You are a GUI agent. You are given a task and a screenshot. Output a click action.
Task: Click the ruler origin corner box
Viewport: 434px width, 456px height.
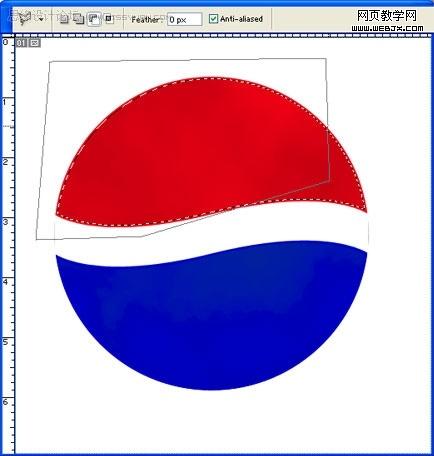(7, 34)
